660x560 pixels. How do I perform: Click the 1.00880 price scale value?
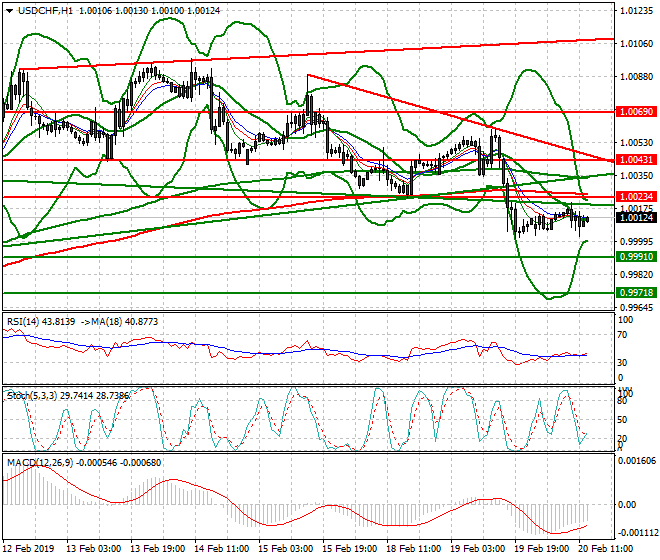(x=637, y=77)
